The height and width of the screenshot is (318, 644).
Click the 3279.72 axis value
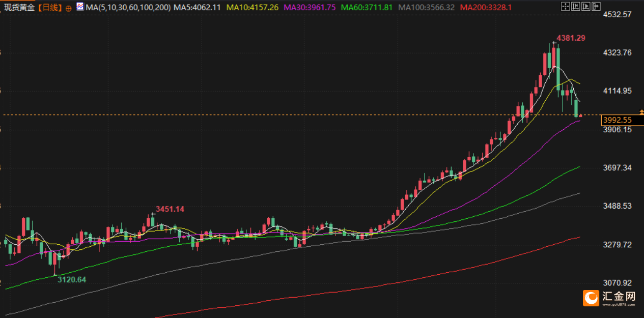click(x=617, y=244)
